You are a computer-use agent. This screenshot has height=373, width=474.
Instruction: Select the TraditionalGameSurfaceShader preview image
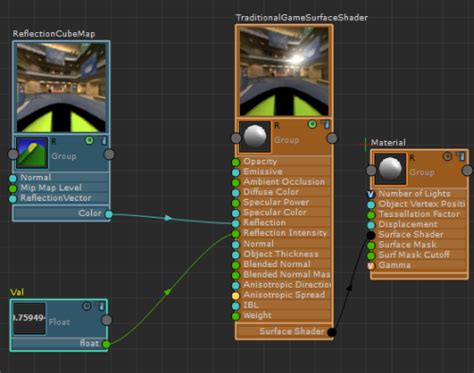[284, 72]
